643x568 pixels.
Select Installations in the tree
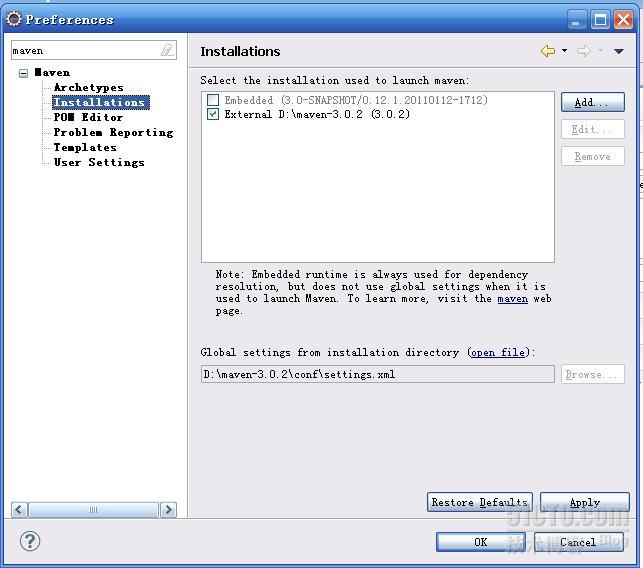coord(100,102)
